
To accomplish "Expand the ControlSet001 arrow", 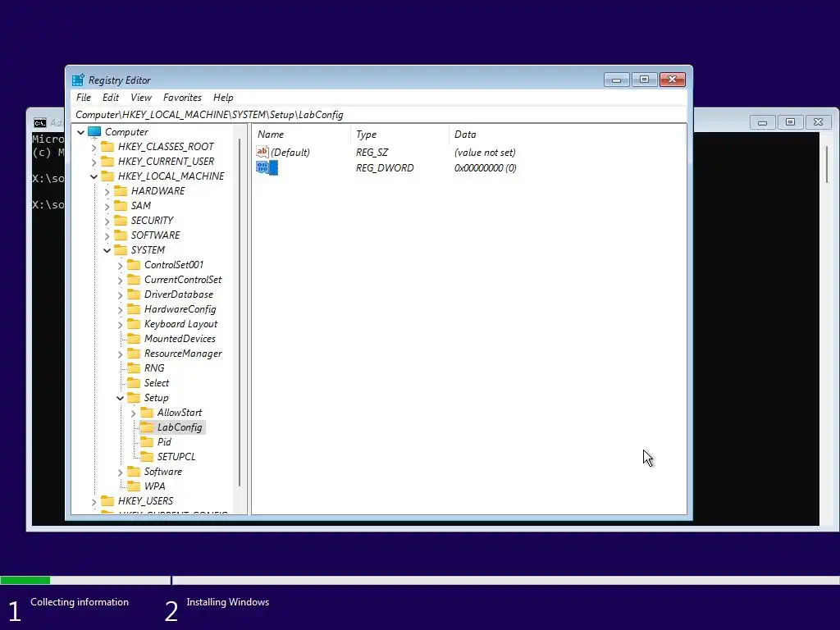I will click(120, 265).
